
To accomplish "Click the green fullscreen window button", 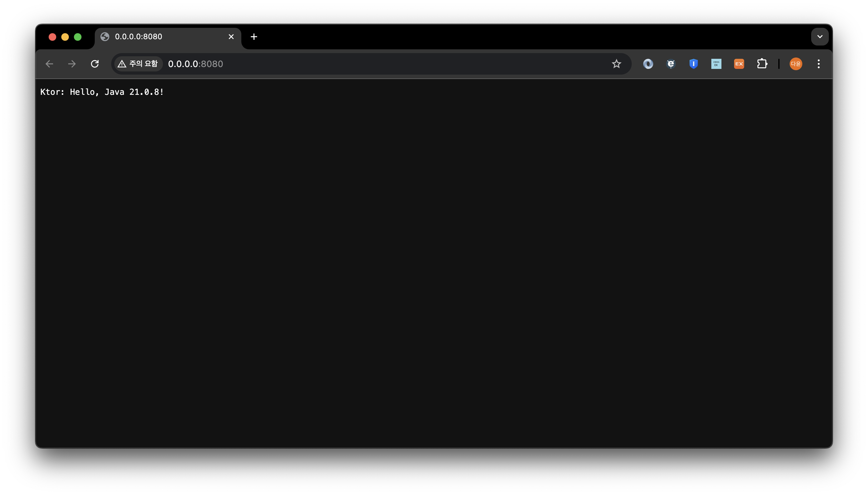I will tap(78, 37).
